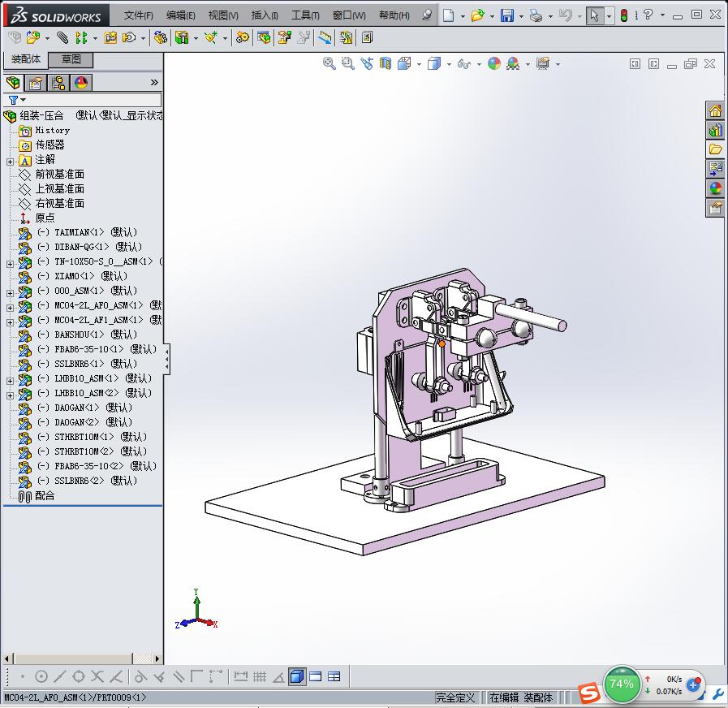The width and height of the screenshot is (728, 708).
Task: Switch to the 草图 tab
Action: 71,59
